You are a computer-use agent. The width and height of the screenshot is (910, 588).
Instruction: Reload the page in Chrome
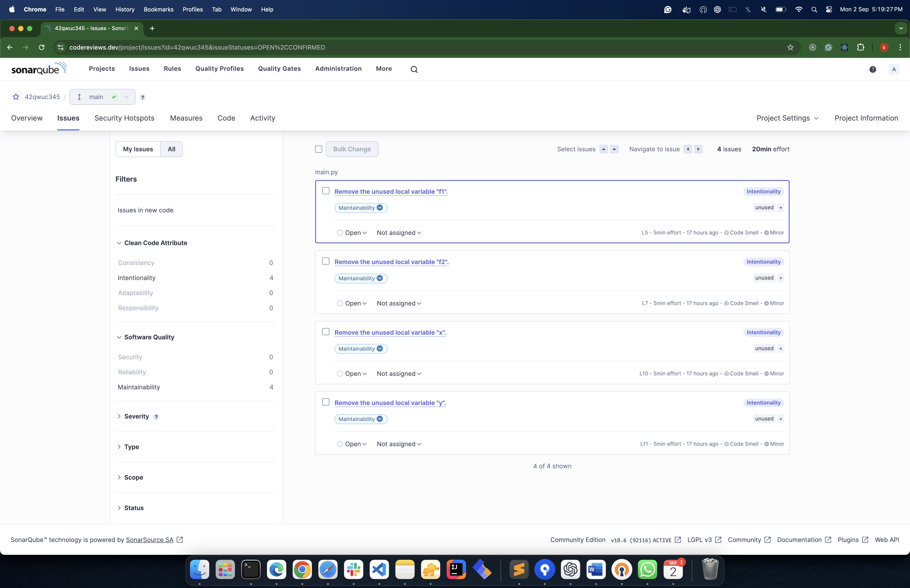click(42, 47)
